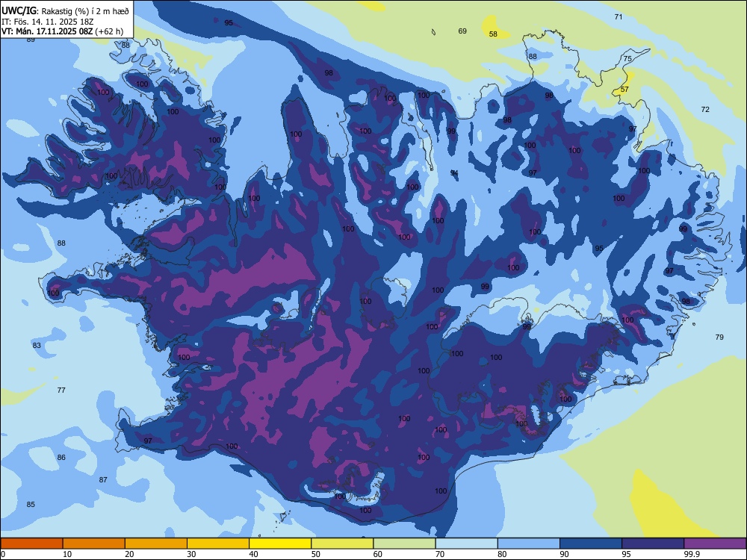Image resolution: width=747 pixels, height=560 pixels.
Task: Select the map value "86" in the southwest sea
Action: click(x=61, y=458)
